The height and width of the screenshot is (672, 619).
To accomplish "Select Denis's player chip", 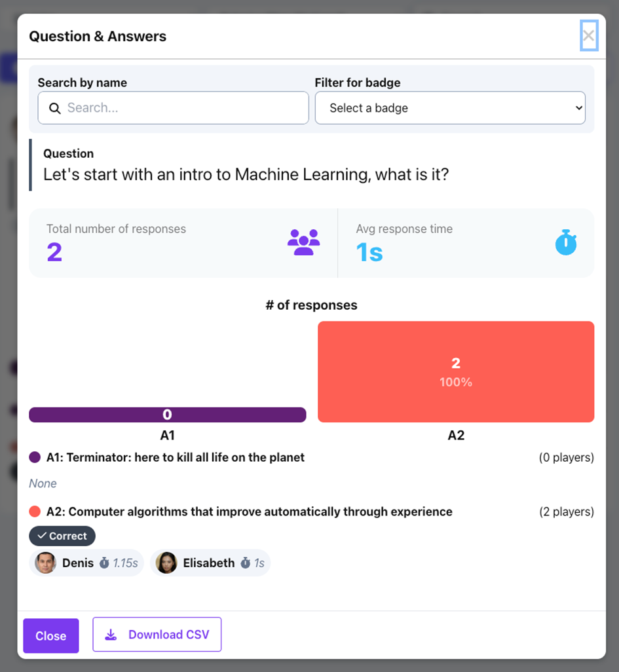I will 86,563.
